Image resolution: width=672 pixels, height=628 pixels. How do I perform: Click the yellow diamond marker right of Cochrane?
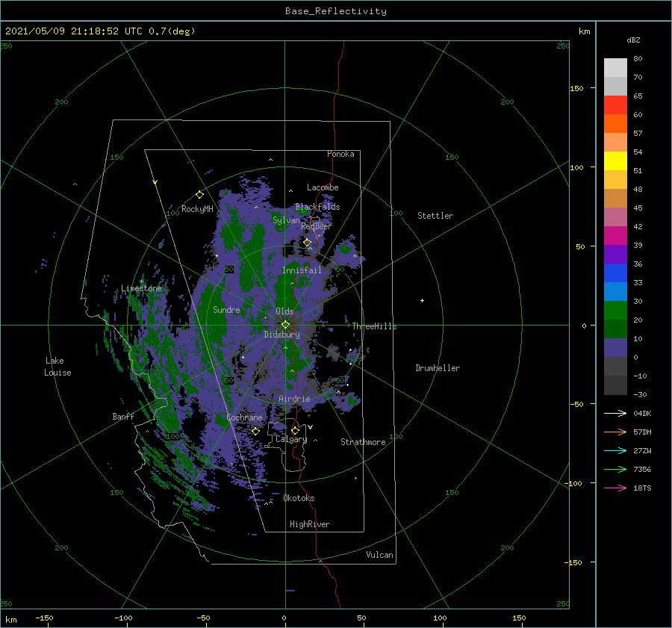coord(256,432)
